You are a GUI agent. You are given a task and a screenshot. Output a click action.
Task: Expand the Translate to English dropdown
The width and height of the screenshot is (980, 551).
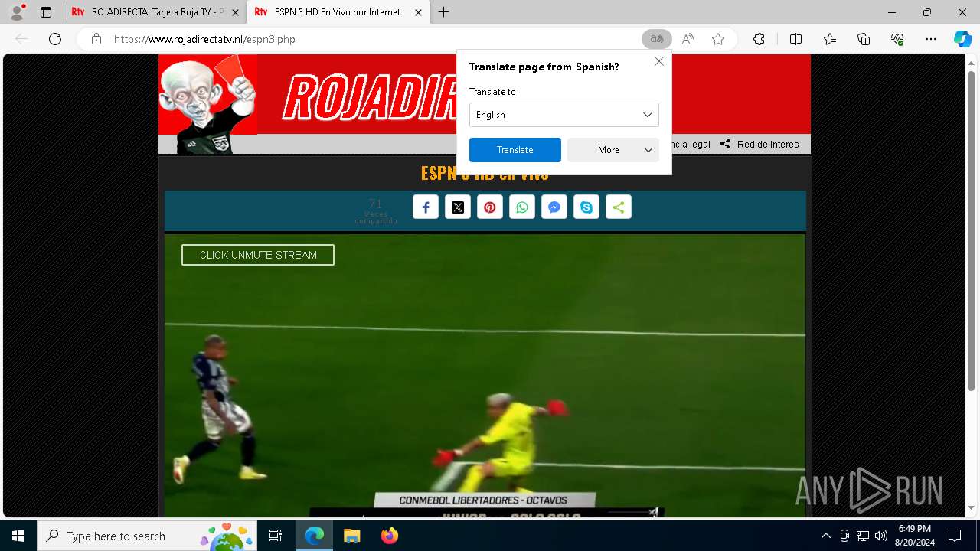[564, 115]
